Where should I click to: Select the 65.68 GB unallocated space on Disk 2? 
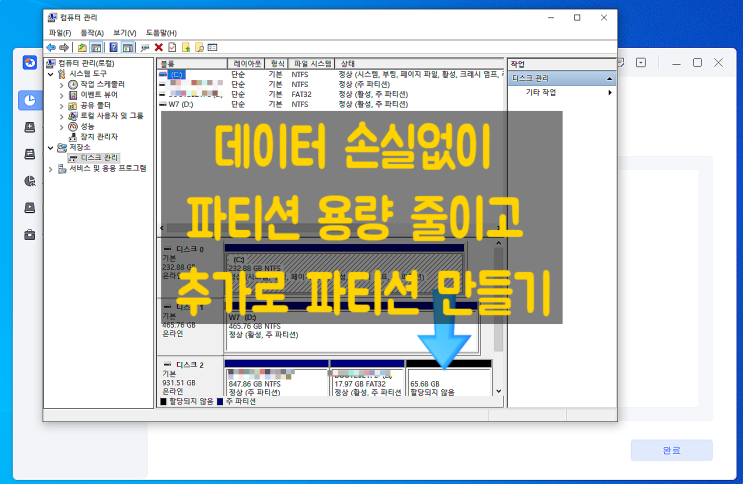pos(449,379)
